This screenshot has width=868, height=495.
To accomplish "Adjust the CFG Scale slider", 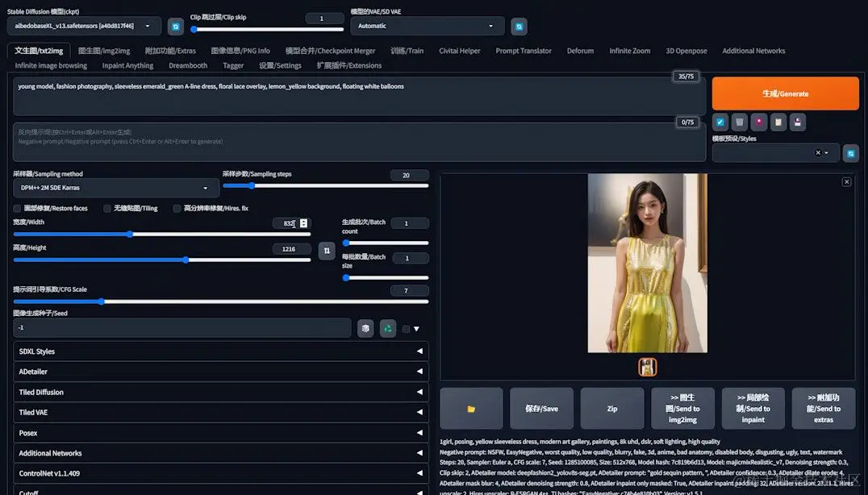I will 221,302.
